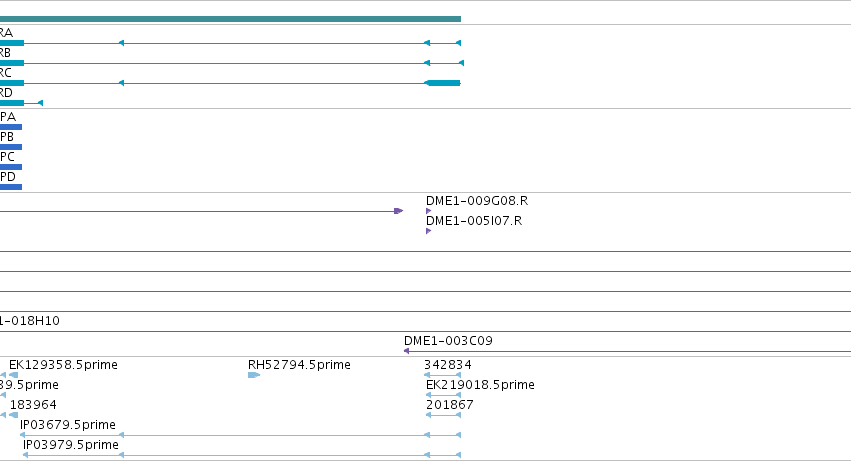Image resolution: width=851 pixels, height=461 pixels.
Task: Open the 183964 label
Action: click(33, 405)
